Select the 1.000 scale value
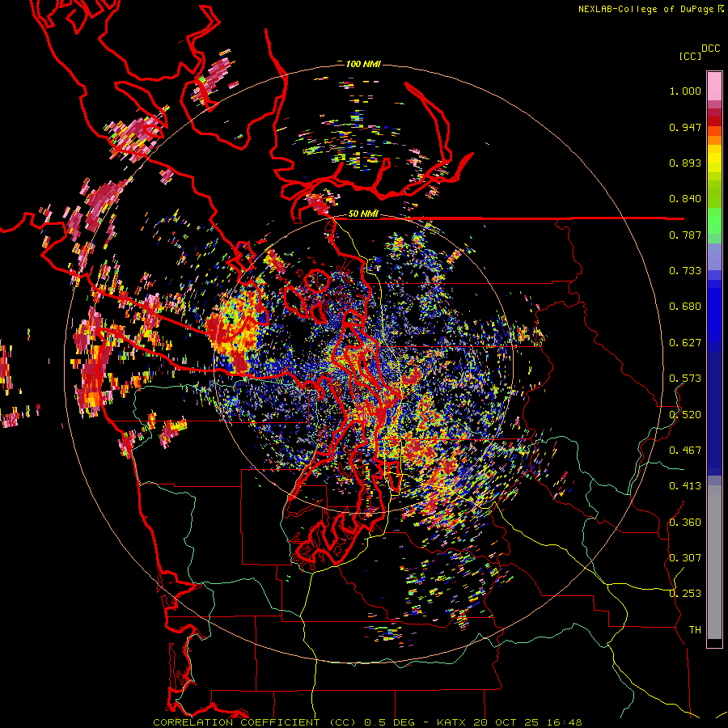This screenshot has width=728, height=728. click(685, 91)
